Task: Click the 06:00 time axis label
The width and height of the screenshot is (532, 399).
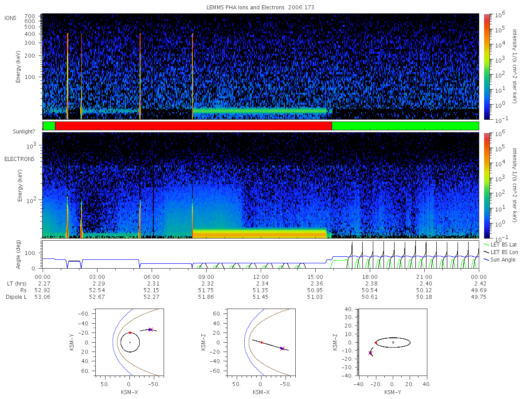Action: point(152,276)
